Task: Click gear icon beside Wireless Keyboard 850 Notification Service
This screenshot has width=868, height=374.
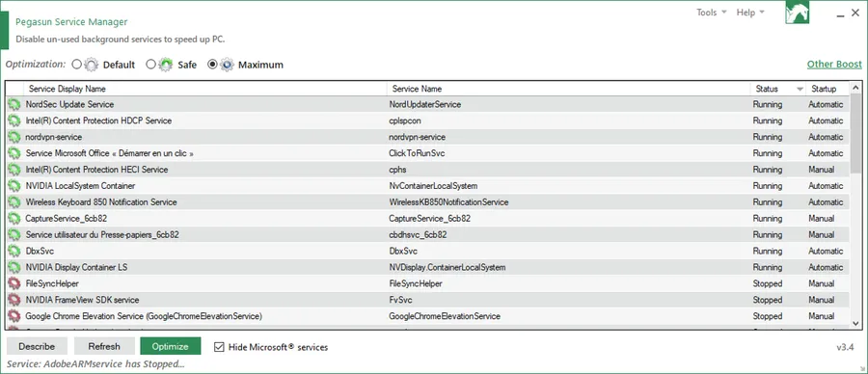Action: coord(14,202)
